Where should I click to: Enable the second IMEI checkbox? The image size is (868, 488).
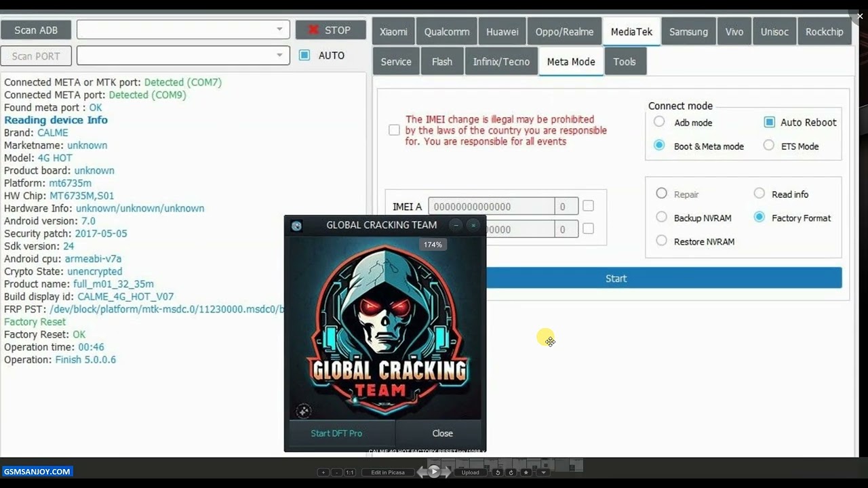(x=588, y=229)
